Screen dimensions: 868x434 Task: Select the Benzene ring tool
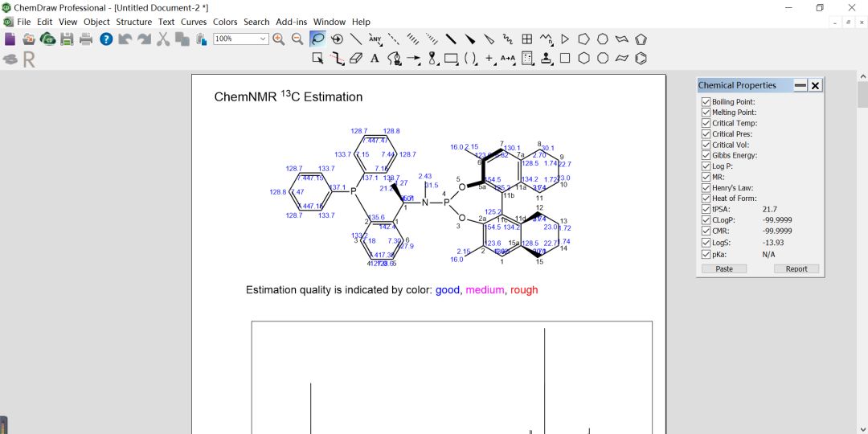tap(641, 58)
